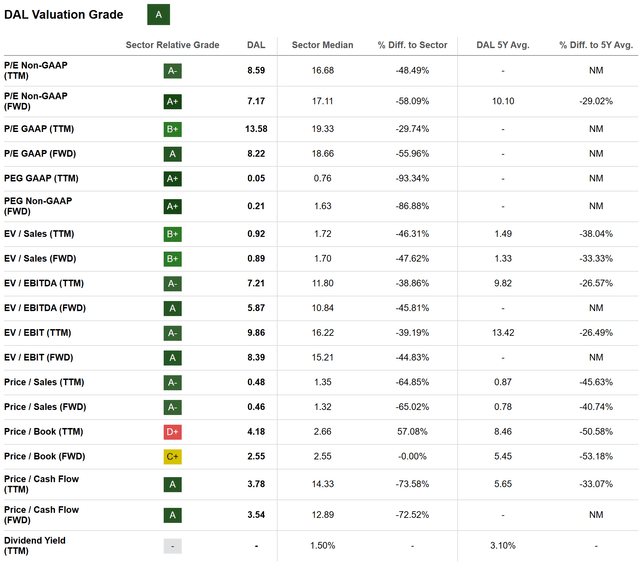Click the -0.00% sector difference value
Image resolution: width=640 pixels, height=565 pixels.
(x=412, y=456)
